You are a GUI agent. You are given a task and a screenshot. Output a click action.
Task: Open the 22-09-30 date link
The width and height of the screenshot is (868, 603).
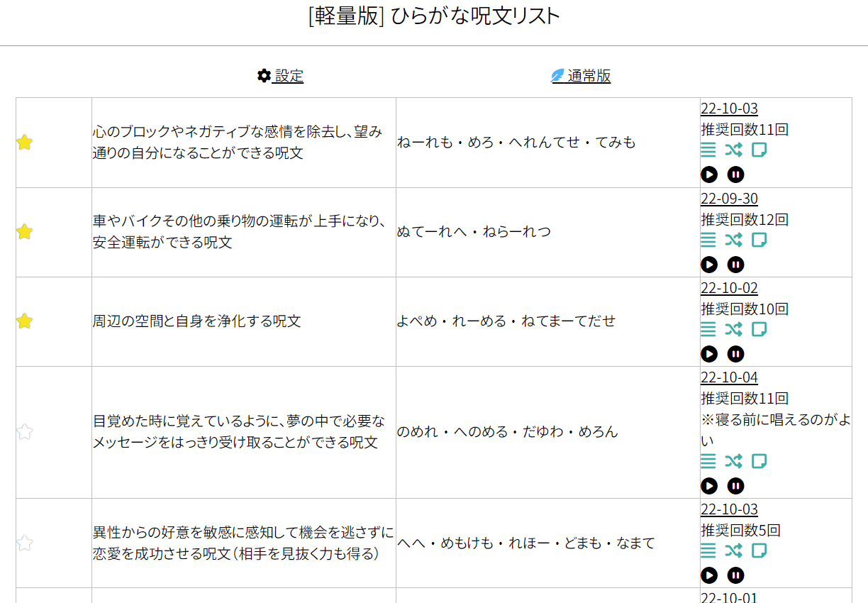tap(729, 199)
